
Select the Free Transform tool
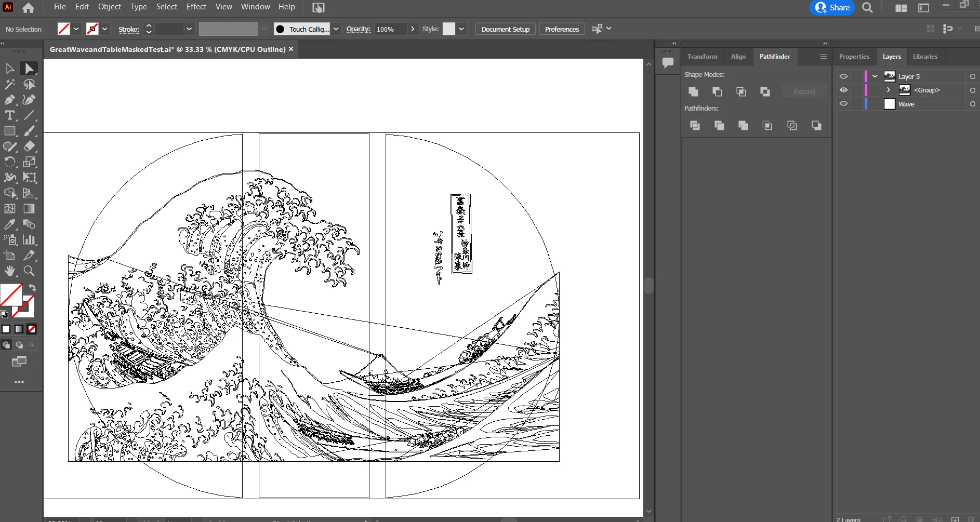click(x=29, y=178)
